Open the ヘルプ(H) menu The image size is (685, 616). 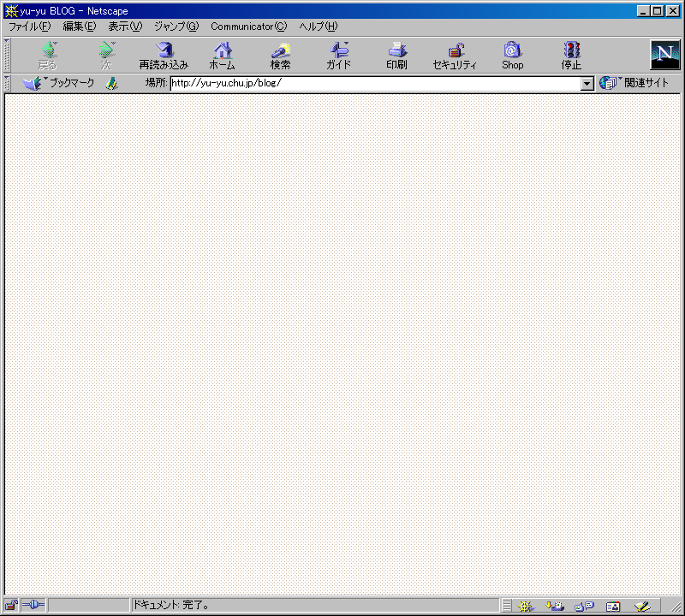click(318, 27)
